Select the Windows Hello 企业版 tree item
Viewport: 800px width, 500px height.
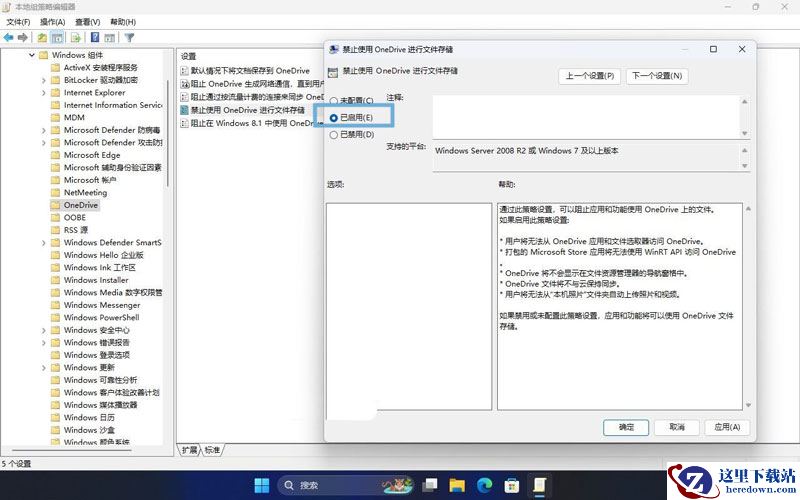tap(104, 255)
